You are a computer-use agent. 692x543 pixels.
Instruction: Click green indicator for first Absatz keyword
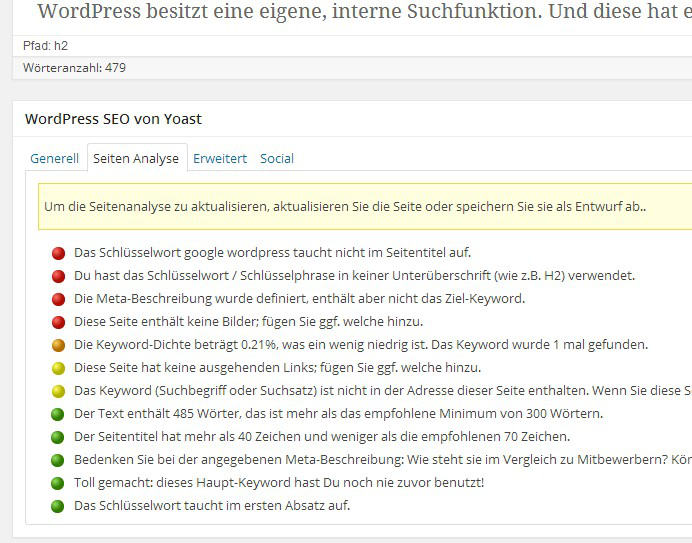point(57,506)
